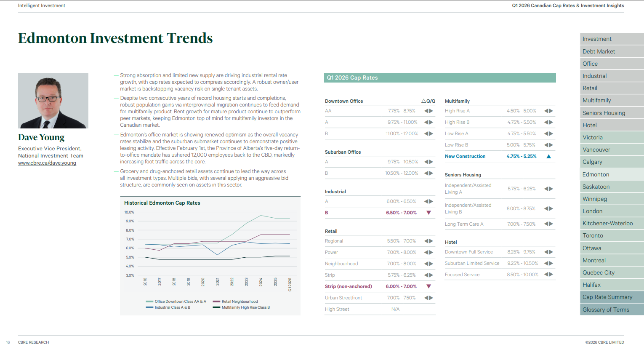Jump to the Industrial tab

[612, 76]
